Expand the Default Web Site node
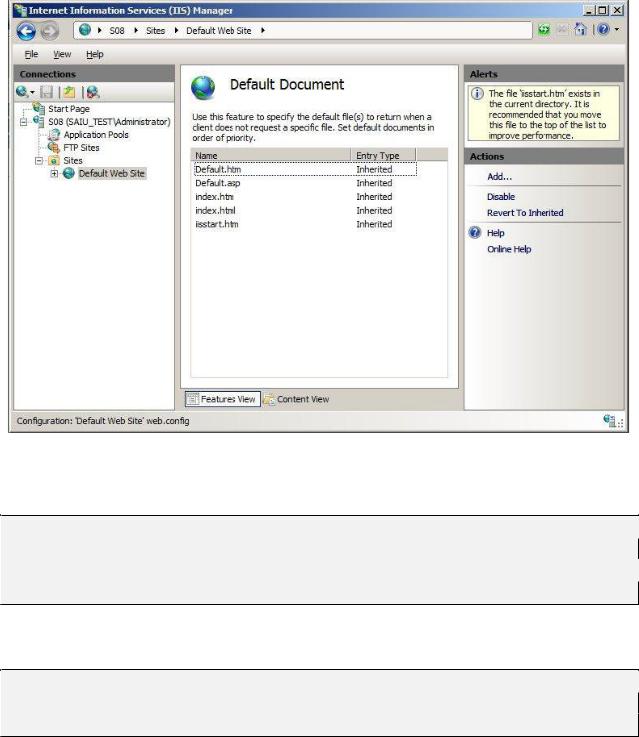Viewport: 639px width, 737px height. coord(54,173)
